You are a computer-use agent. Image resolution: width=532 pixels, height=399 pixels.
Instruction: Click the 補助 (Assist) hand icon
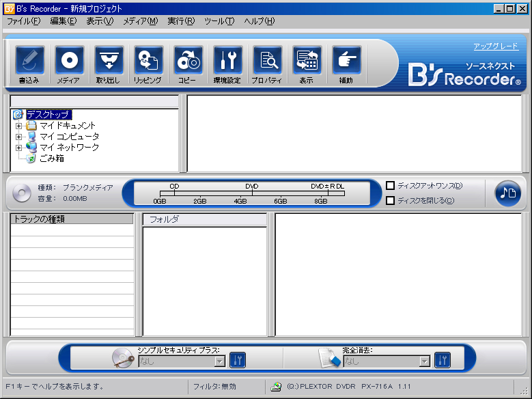point(346,61)
